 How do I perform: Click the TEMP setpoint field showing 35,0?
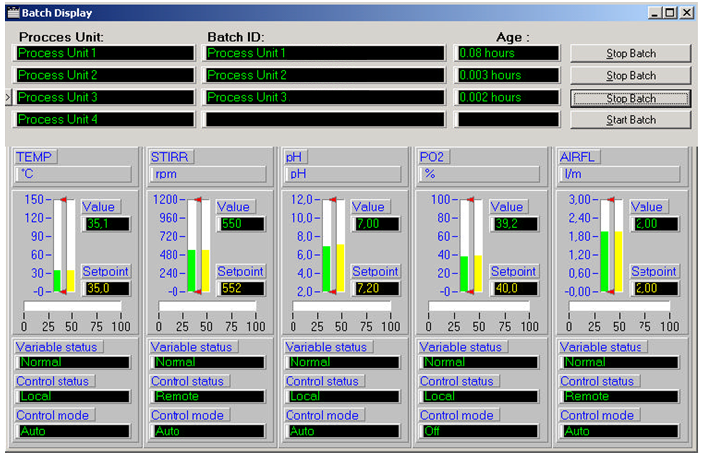pyautogui.click(x=102, y=288)
